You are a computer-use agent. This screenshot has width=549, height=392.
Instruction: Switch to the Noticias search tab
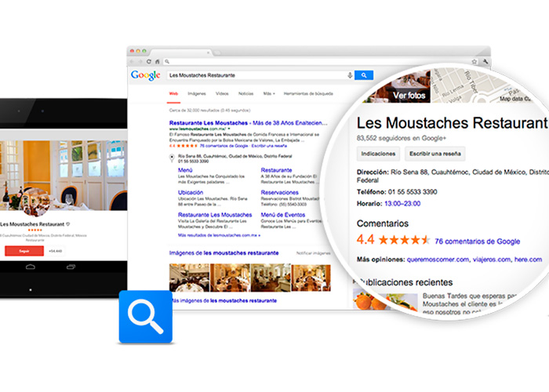[x=245, y=94]
